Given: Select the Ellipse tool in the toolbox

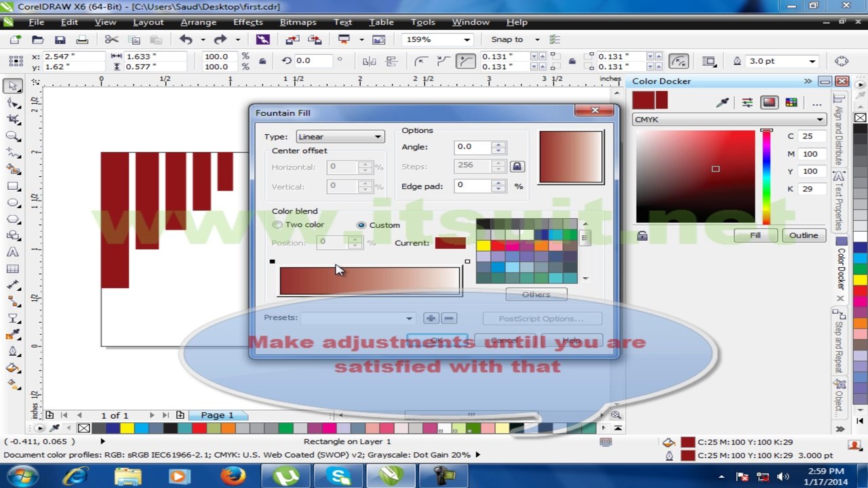Looking at the screenshot, I should point(13,203).
